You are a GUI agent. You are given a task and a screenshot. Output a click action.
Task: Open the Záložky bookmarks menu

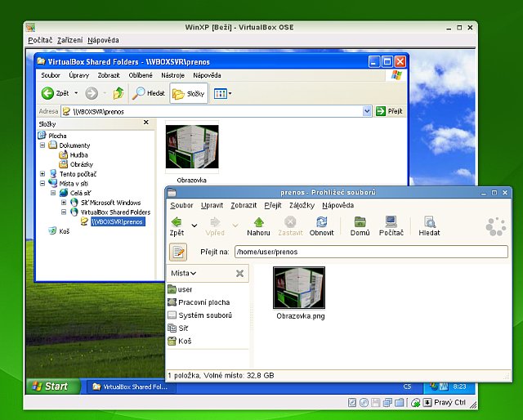coord(302,205)
